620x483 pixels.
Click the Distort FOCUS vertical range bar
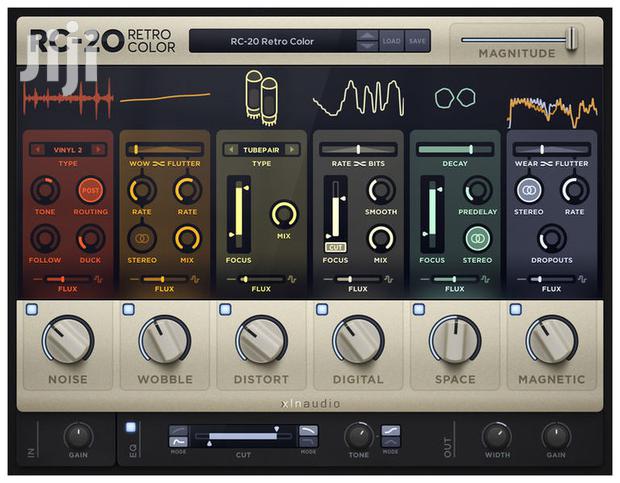click(239, 214)
